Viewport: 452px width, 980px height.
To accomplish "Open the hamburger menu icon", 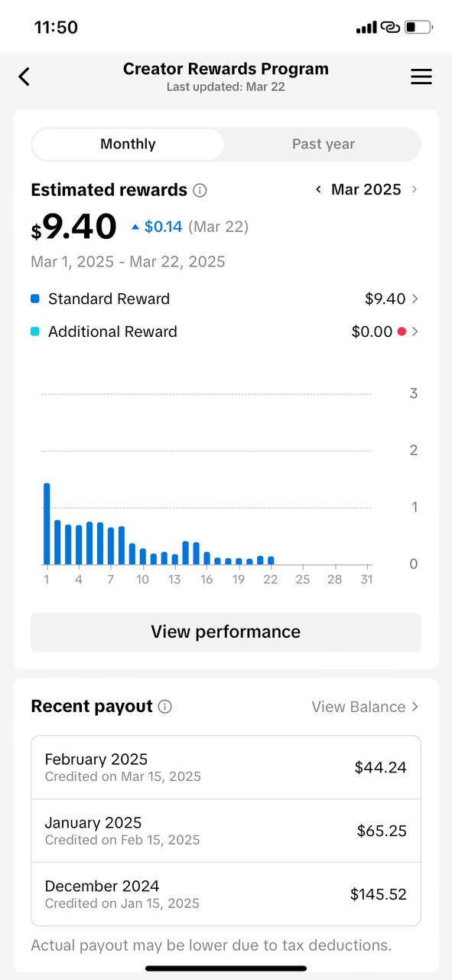I will (x=421, y=77).
